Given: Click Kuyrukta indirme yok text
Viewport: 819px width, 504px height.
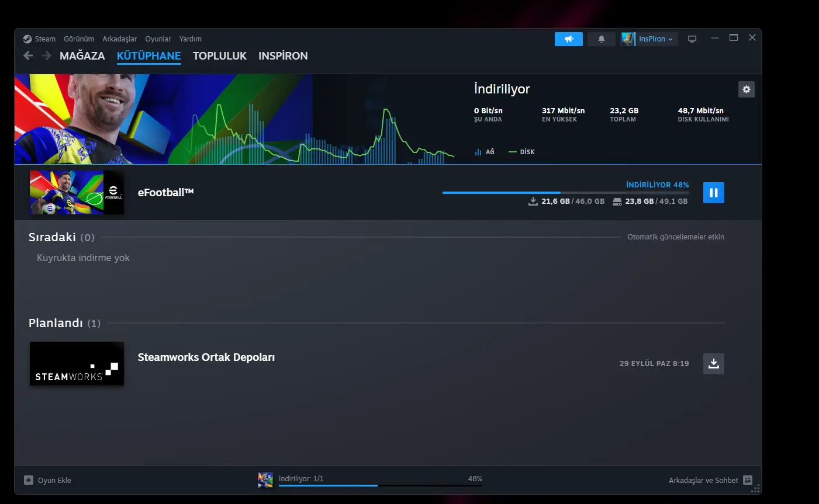Looking at the screenshot, I should 83,258.
